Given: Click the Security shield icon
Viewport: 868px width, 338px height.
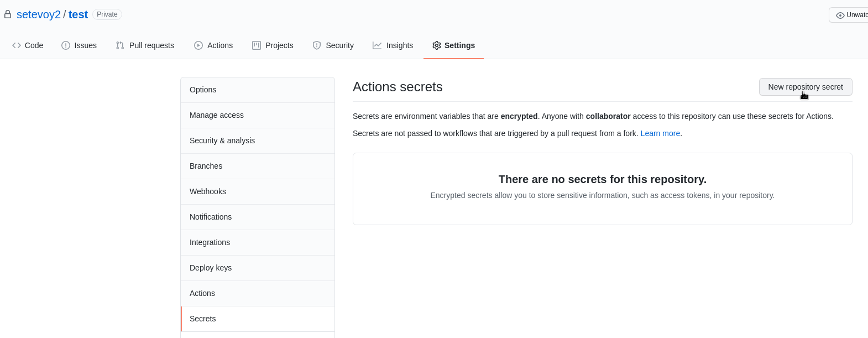Looking at the screenshot, I should (317, 45).
